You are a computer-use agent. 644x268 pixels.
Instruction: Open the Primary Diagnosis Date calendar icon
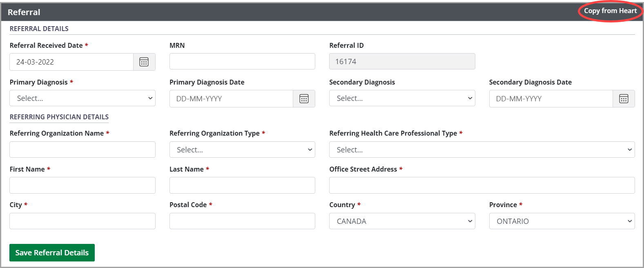pos(304,99)
